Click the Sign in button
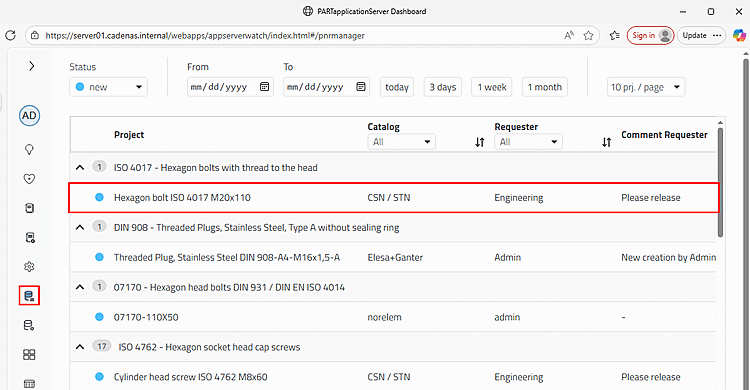This screenshot has width=750, height=390. point(651,35)
